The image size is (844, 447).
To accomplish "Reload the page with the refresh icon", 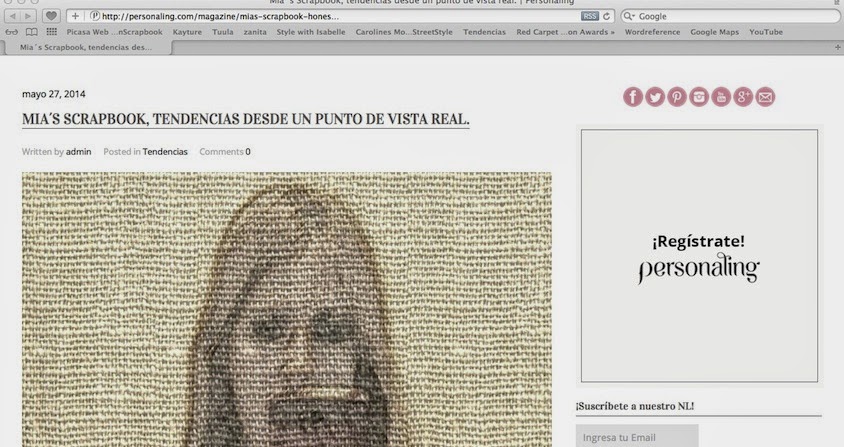I will (607, 16).
